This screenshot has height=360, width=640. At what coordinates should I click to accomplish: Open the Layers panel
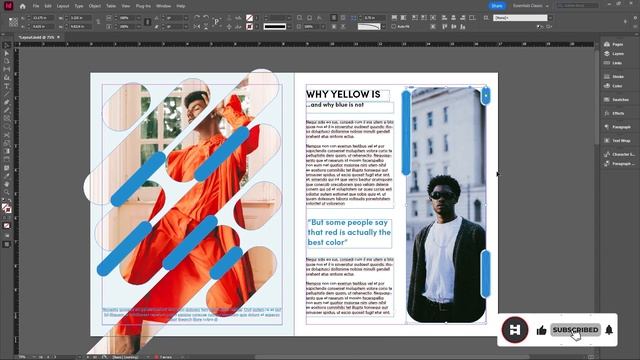tap(614, 53)
